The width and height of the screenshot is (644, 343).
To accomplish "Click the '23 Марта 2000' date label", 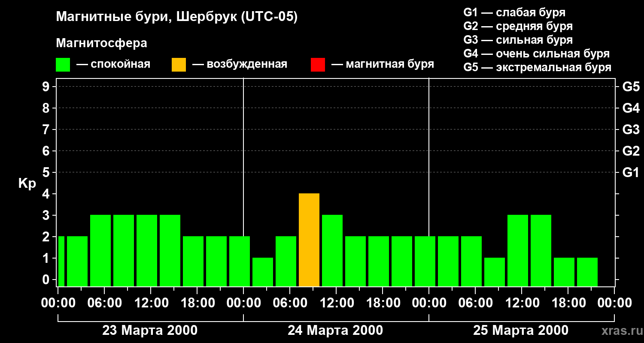I will pos(150,331).
